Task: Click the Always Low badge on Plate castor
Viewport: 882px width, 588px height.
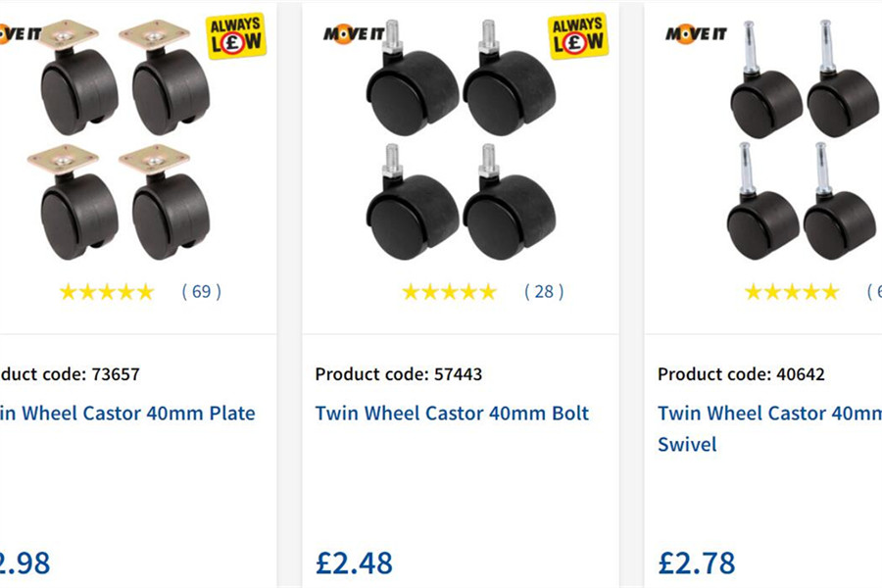Action: pyautogui.click(x=235, y=36)
